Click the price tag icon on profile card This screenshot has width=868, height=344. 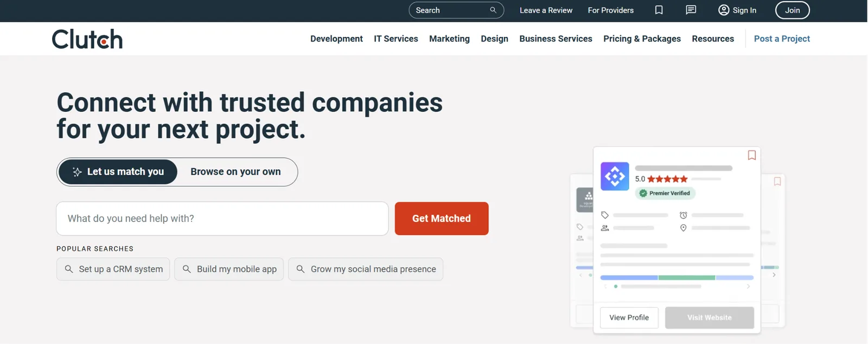coord(605,215)
